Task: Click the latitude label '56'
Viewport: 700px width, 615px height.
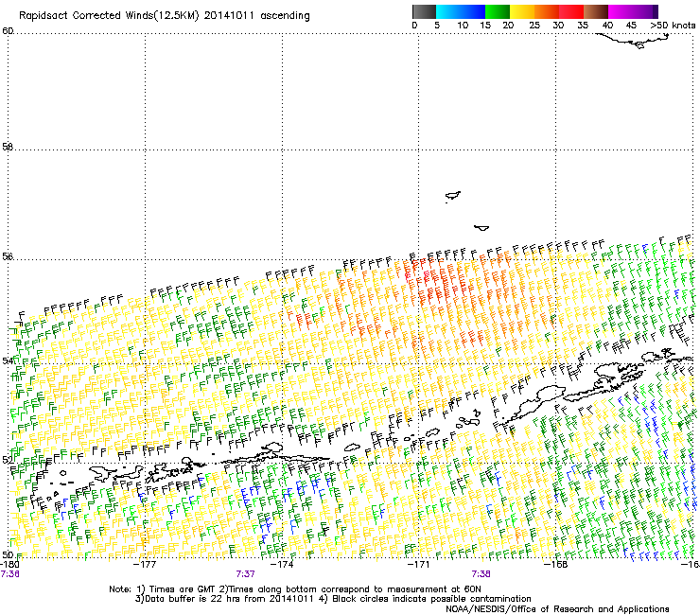Action: 8,256
